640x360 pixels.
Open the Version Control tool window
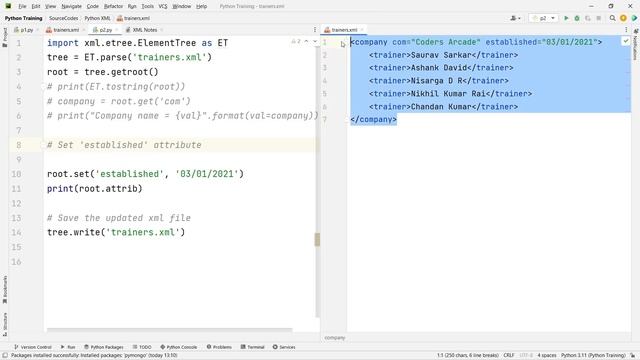tap(33, 347)
